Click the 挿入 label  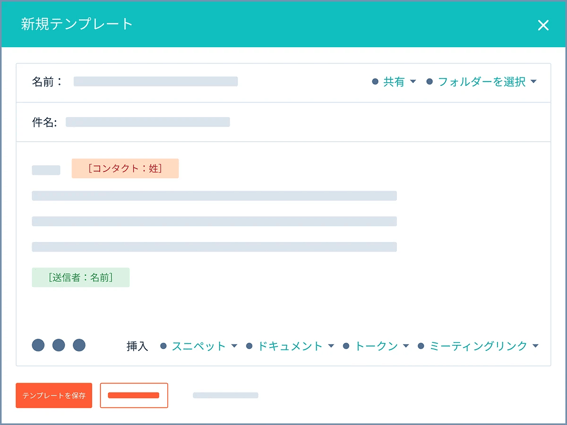[x=137, y=346]
